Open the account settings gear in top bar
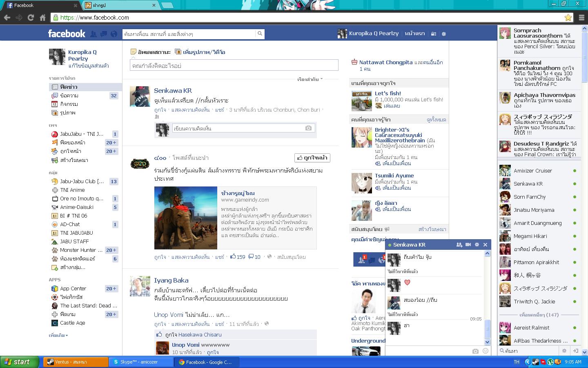588x368 pixels. 444,34
